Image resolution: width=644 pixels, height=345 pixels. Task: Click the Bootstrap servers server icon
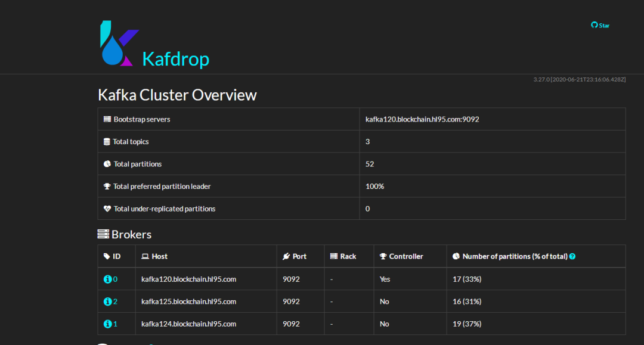(107, 119)
